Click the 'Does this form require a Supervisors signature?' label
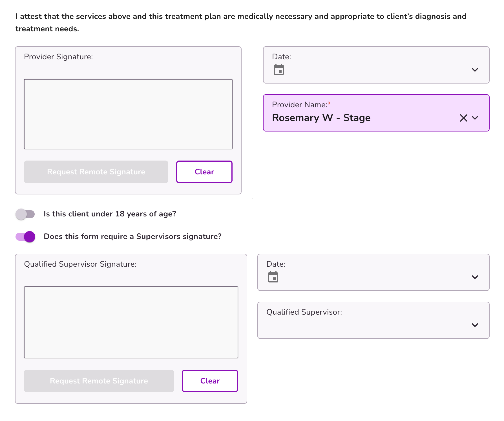This screenshot has height=421, width=504. [133, 236]
